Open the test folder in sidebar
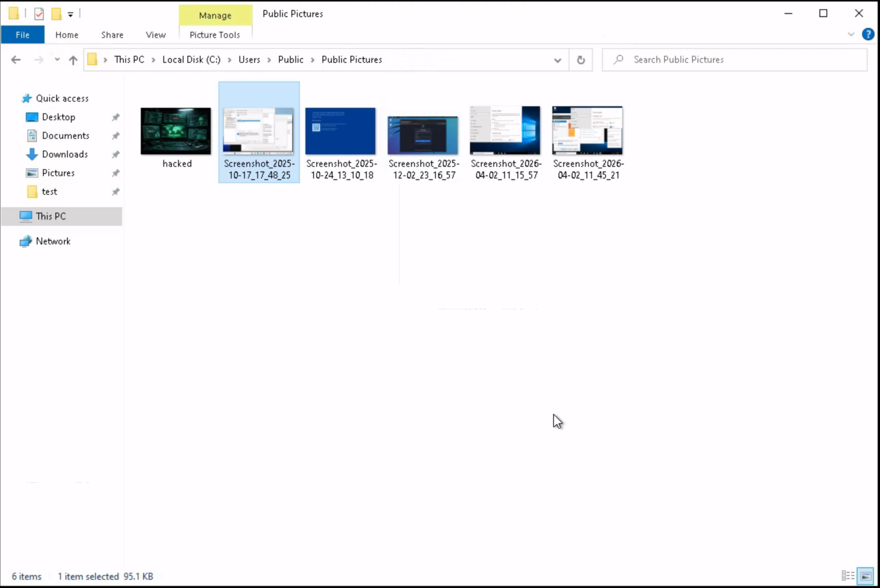This screenshot has height=588, width=880. [49, 192]
